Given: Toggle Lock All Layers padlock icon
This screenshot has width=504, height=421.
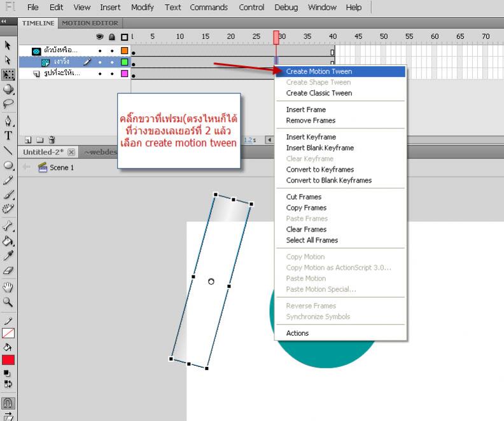Looking at the screenshot, I should pyautogui.click(x=112, y=37).
